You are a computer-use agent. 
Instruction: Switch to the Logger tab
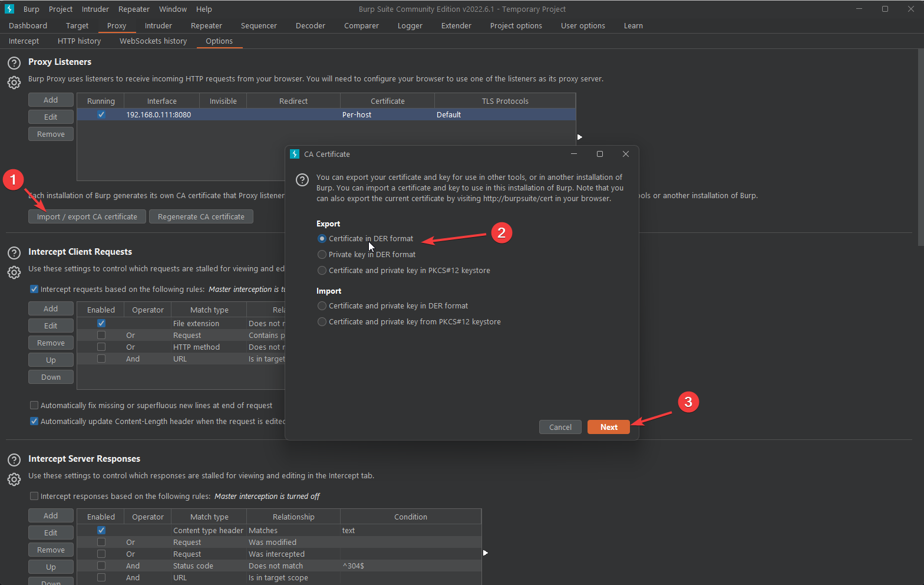click(410, 25)
